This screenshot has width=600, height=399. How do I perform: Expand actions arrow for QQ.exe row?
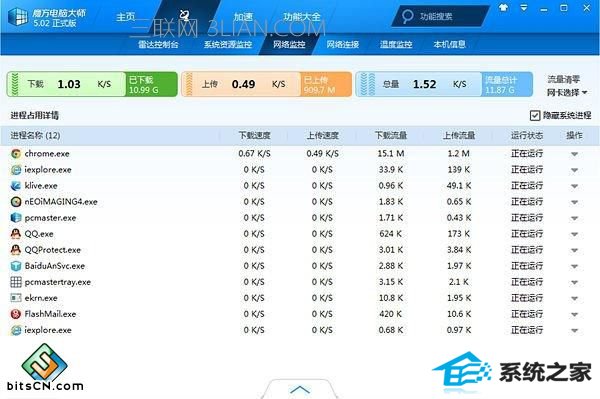tap(574, 235)
